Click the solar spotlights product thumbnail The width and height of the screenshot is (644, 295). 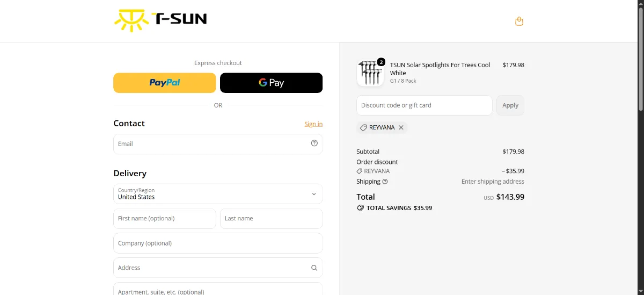click(370, 73)
